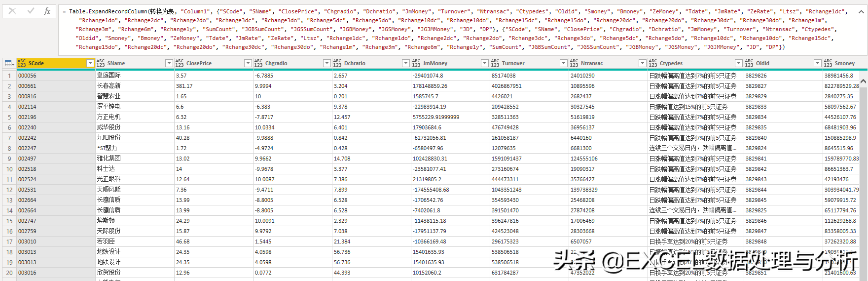Select SCode cell 003016
The width and height of the screenshot is (868, 281).
56,273
